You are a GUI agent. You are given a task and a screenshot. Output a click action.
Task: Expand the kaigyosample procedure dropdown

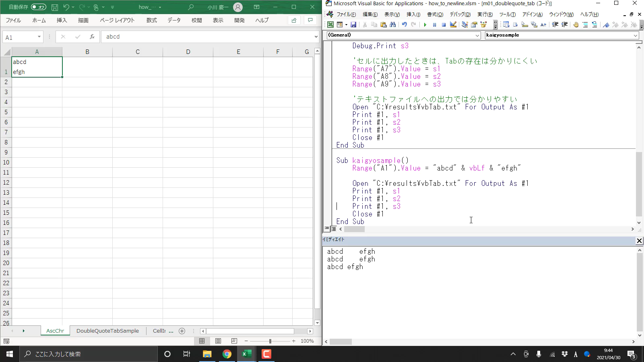tap(636, 35)
